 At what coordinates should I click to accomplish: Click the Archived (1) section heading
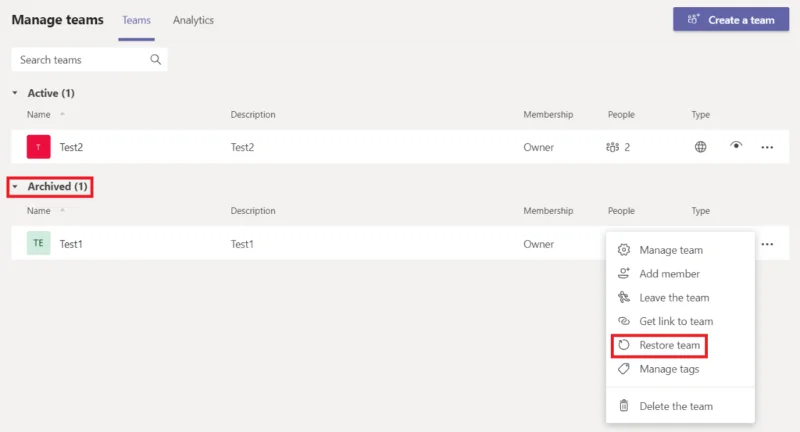[x=57, y=187]
